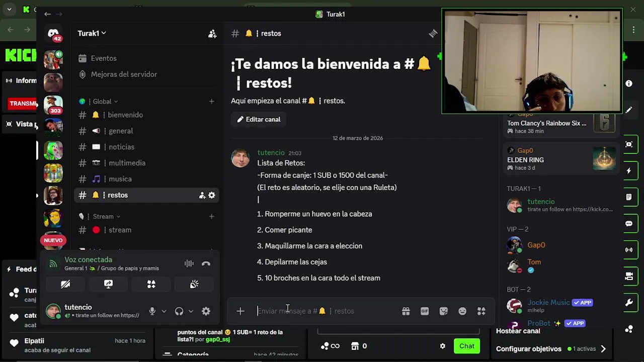Click the NUEVO badge in the server list
644x362 pixels.
tap(53, 240)
